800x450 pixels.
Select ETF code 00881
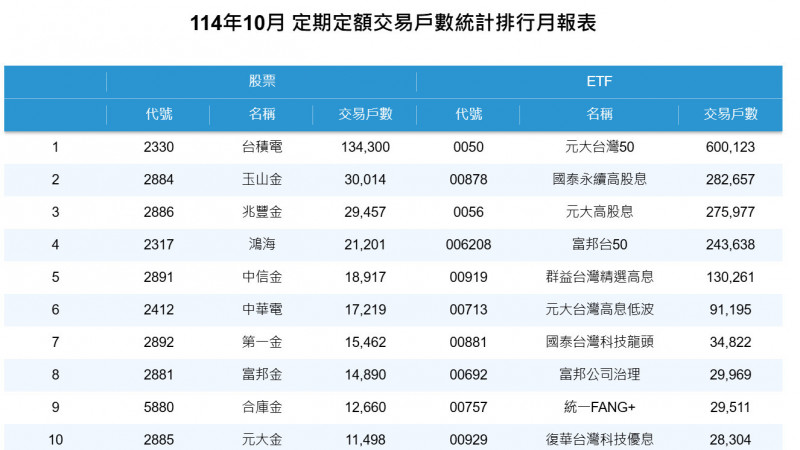tap(468, 342)
